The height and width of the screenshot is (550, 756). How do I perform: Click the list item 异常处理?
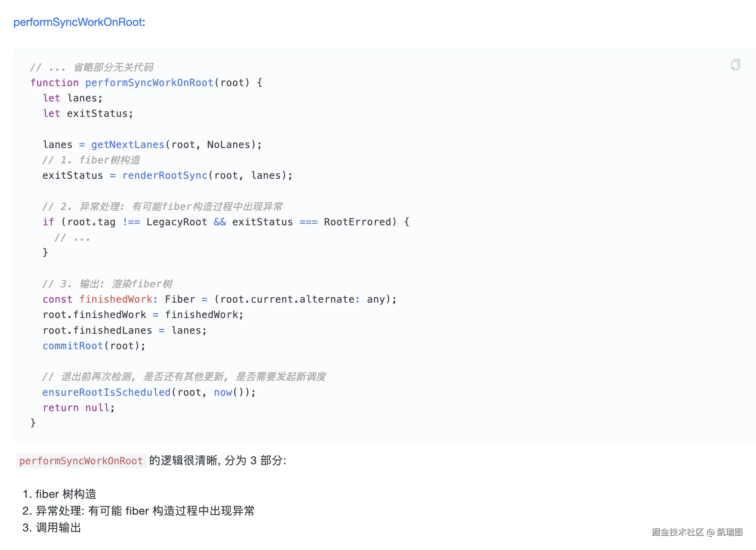[138, 510]
